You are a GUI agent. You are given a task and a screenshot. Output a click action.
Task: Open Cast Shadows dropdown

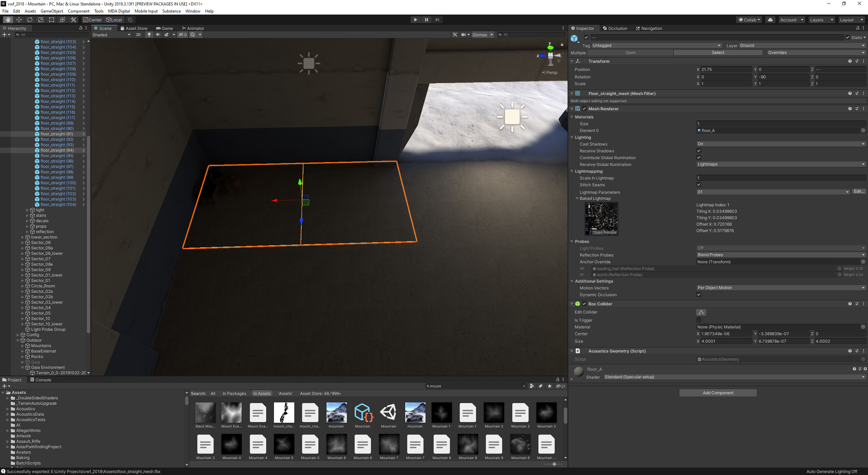(x=781, y=144)
